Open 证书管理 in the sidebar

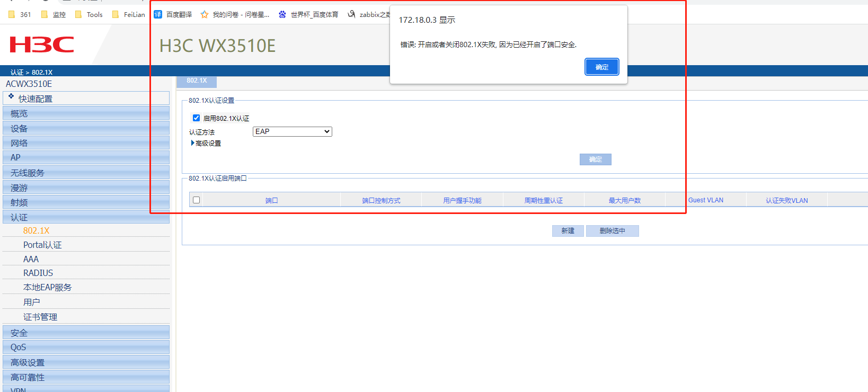40,317
